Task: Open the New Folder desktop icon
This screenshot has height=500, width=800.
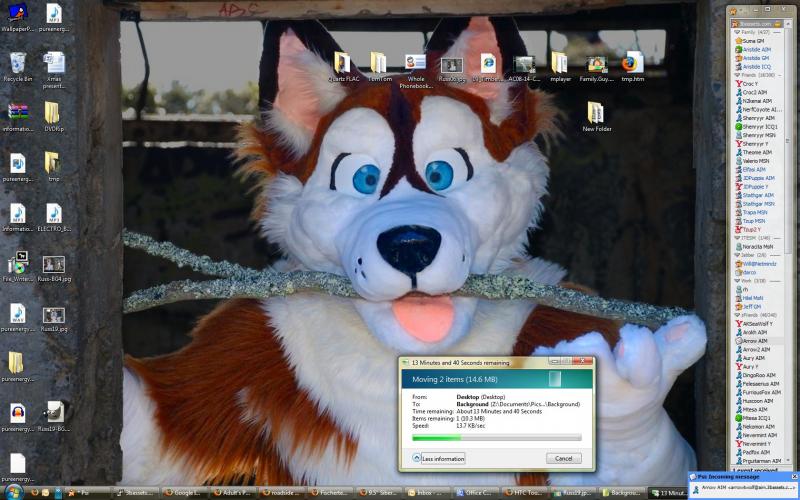Action: click(596, 114)
